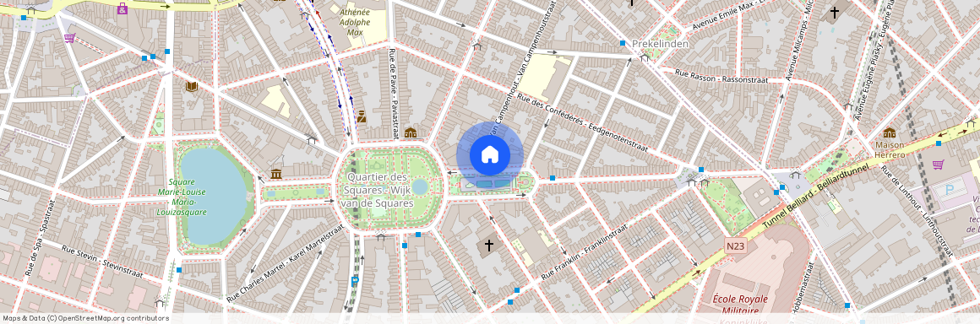Select the purple gift shop icon at the top
The height and width of the screenshot is (324, 980).
pos(123,8)
